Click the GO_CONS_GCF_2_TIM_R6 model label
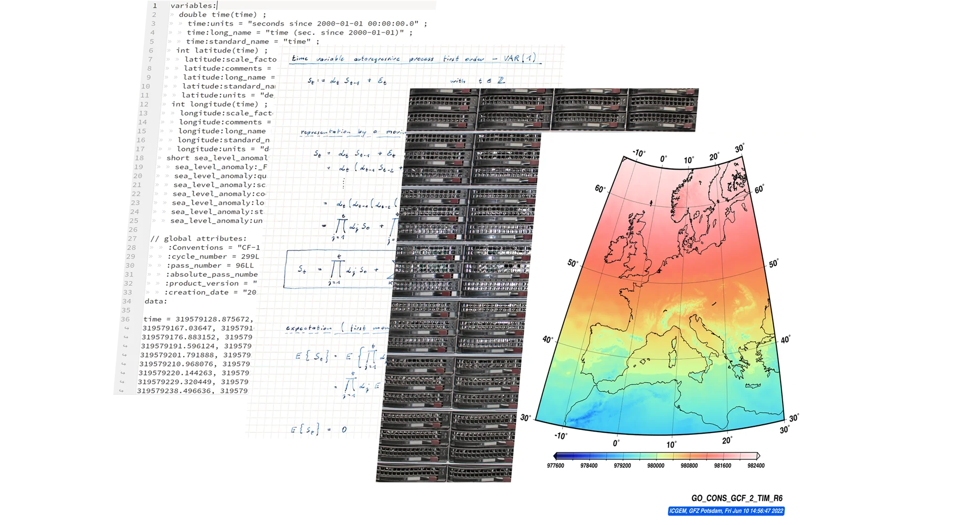This screenshot has width=980, height=525. [736, 498]
